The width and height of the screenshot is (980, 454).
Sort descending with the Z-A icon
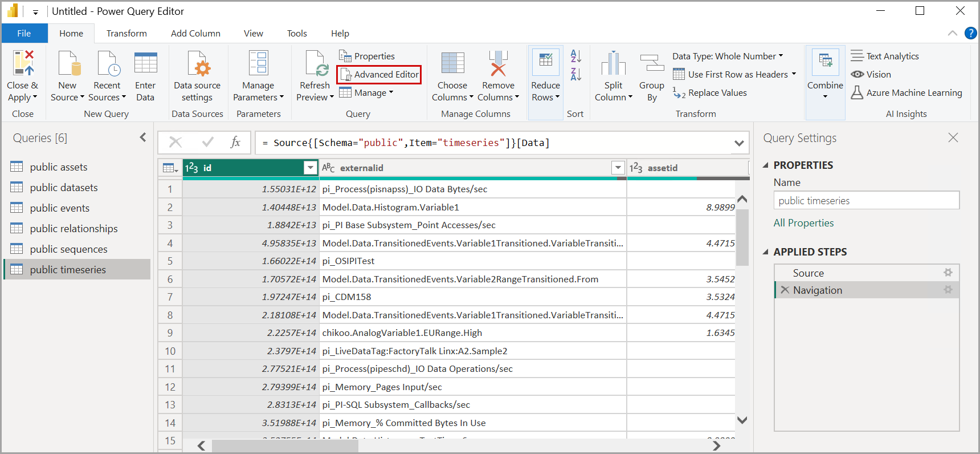(x=576, y=74)
